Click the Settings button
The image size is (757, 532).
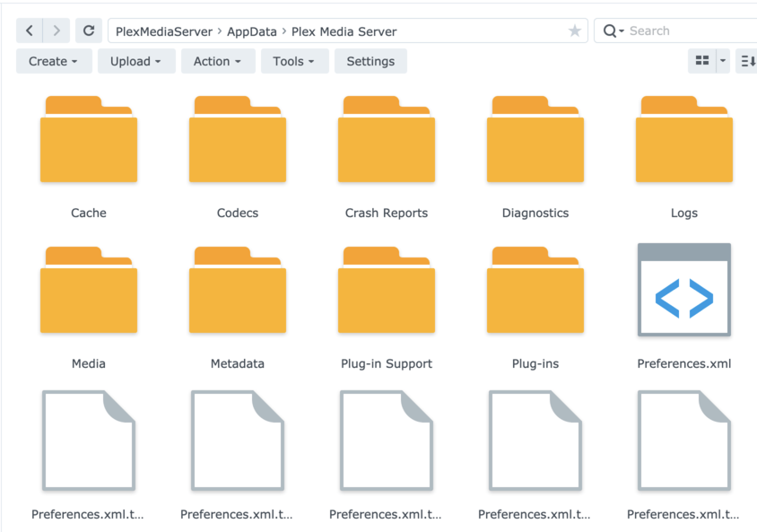370,61
